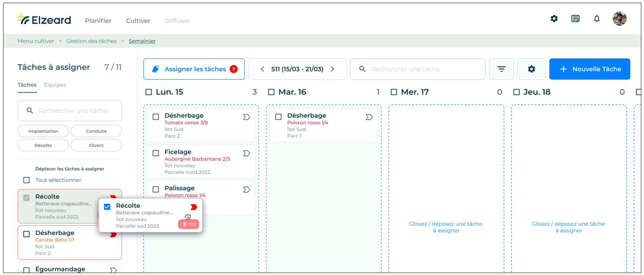This screenshot has height=275, width=644.
Task: Go to Gestion des tâches breadcrumb
Action: coord(91,41)
